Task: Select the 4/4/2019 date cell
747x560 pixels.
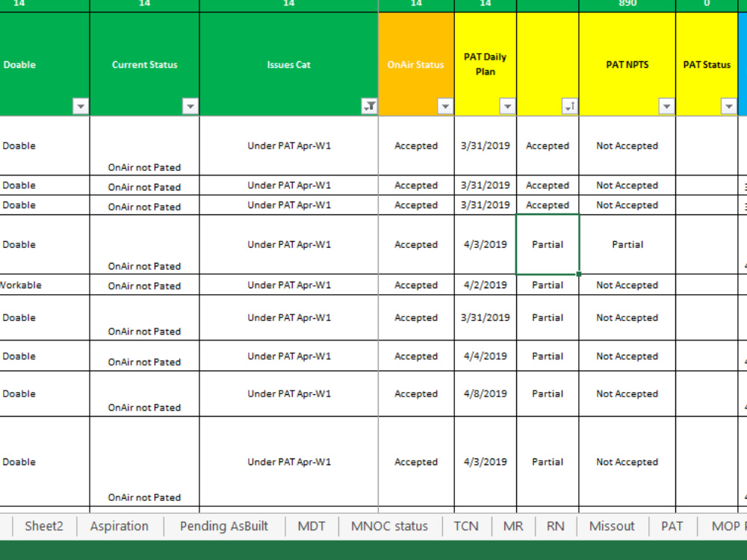Action: click(486, 355)
